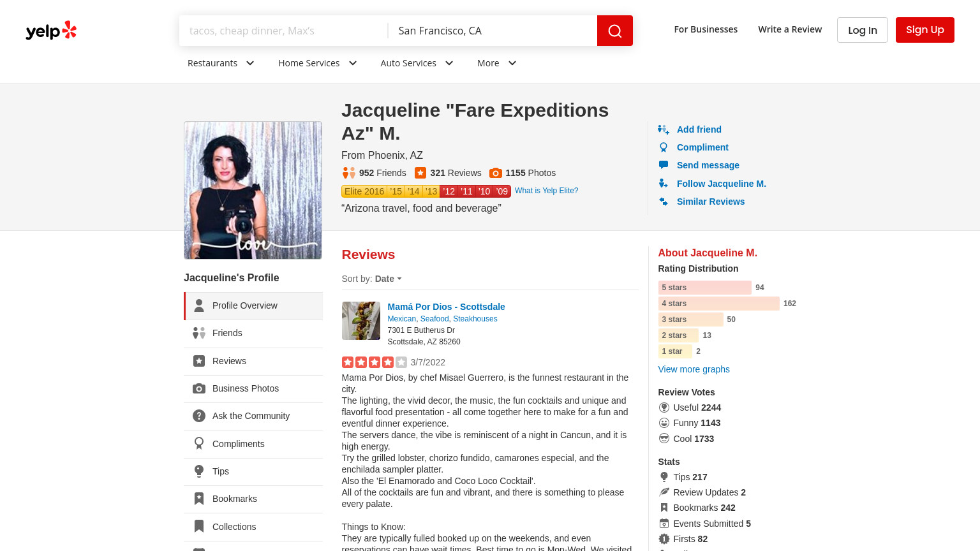Open Friends in the profile sidebar
Screen dimensions: 980x551
coord(253,334)
